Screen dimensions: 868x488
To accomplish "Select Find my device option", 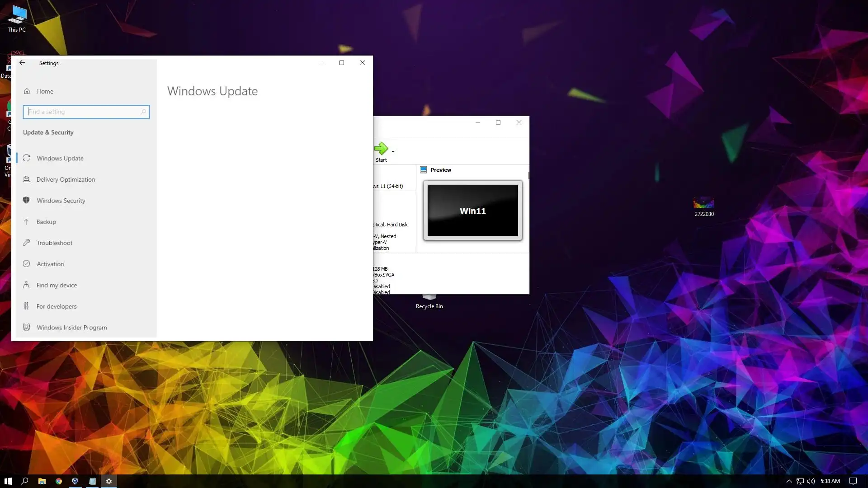I will click(57, 285).
